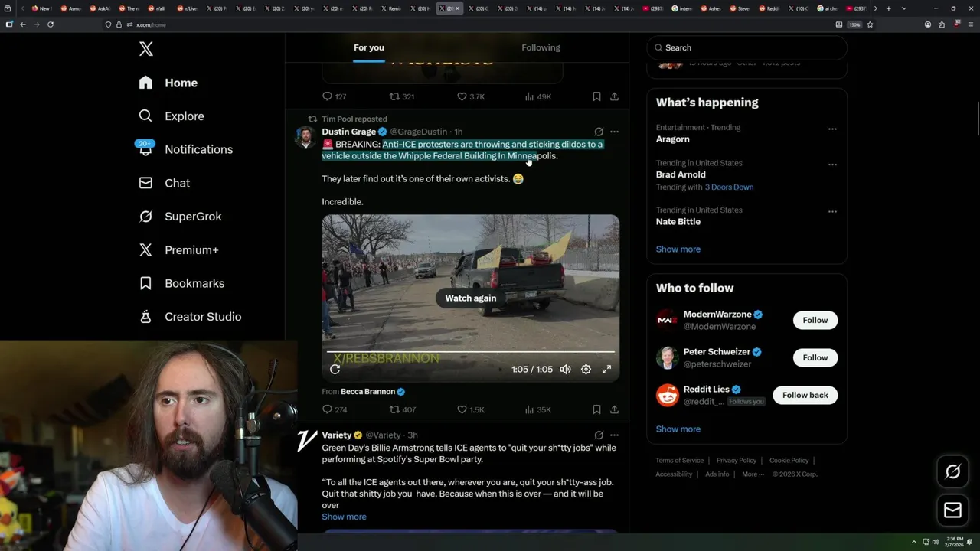This screenshot has width=980, height=551.
Task: Go back in browser
Action: click(23, 24)
